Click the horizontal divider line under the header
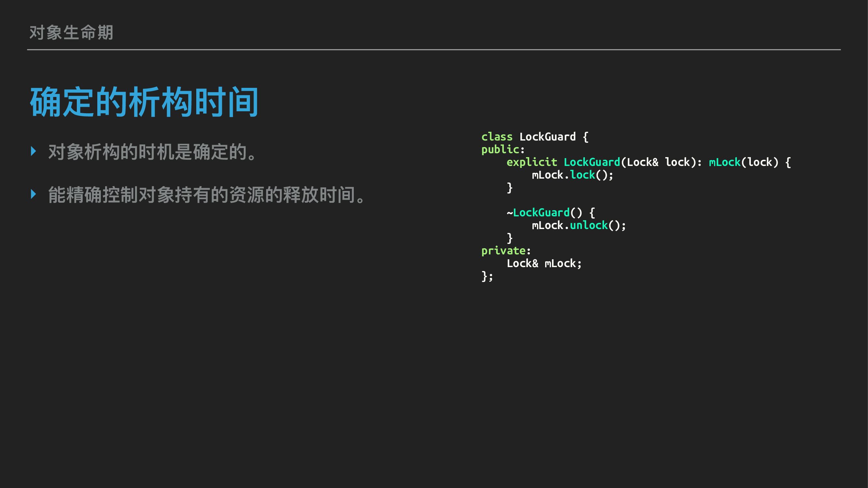 [x=434, y=49]
